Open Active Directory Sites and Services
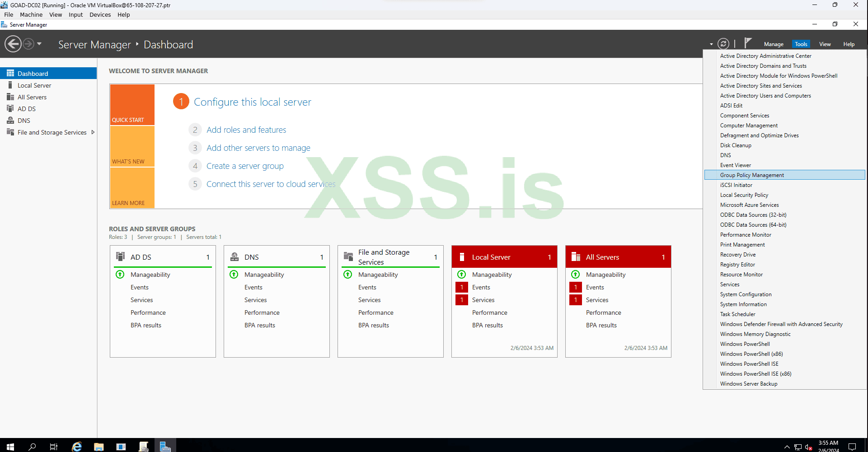868x452 pixels. tap(785, 85)
